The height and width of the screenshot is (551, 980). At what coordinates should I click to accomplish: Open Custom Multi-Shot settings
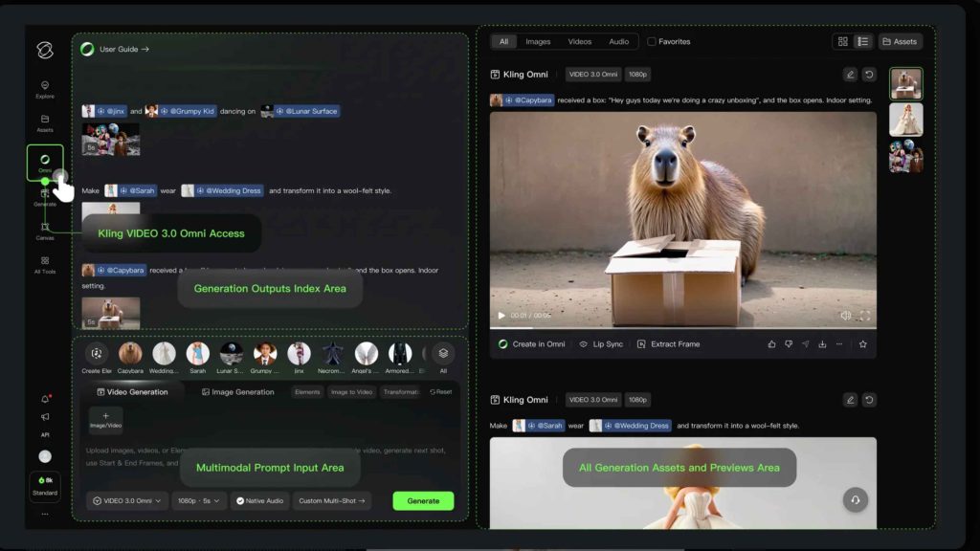pos(331,500)
